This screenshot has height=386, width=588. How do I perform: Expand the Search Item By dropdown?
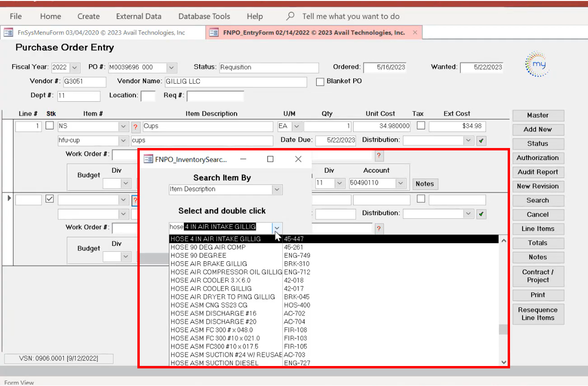(277, 189)
